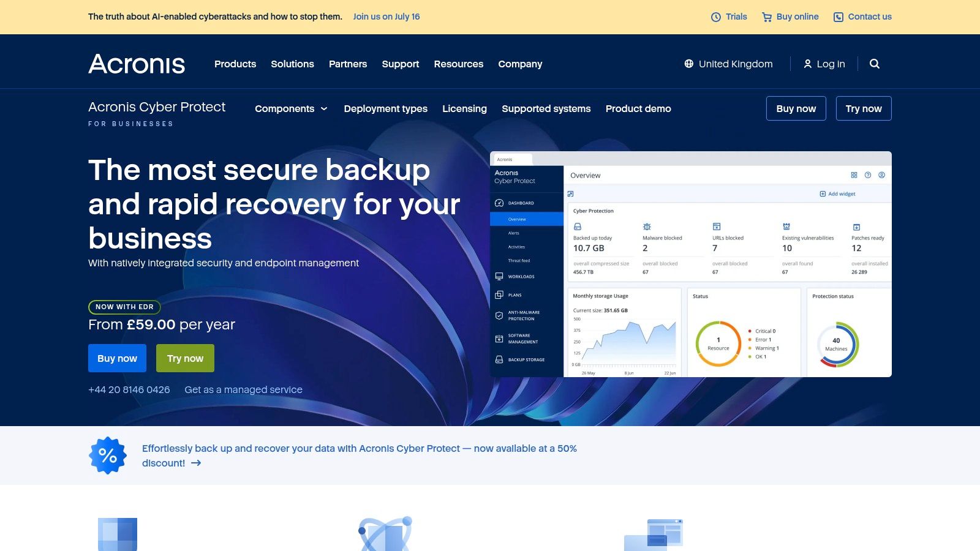Image resolution: width=980 pixels, height=551 pixels.
Task: Click the Join us on July 16 link
Action: [x=386, y=17]
